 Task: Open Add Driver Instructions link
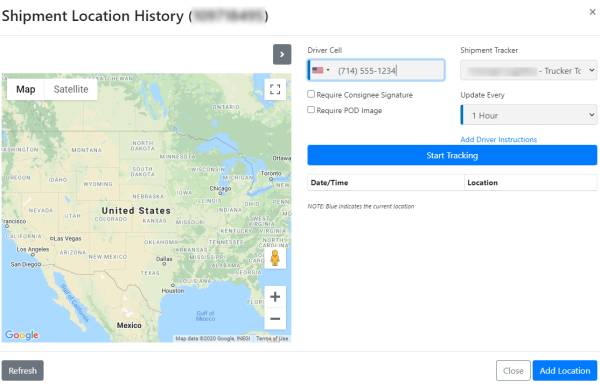[x=498, y=139]
